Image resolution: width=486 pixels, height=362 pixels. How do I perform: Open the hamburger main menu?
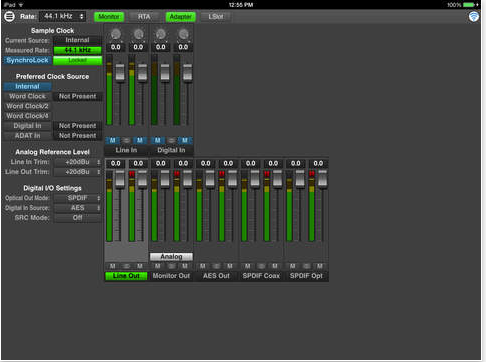pos(9,16)
